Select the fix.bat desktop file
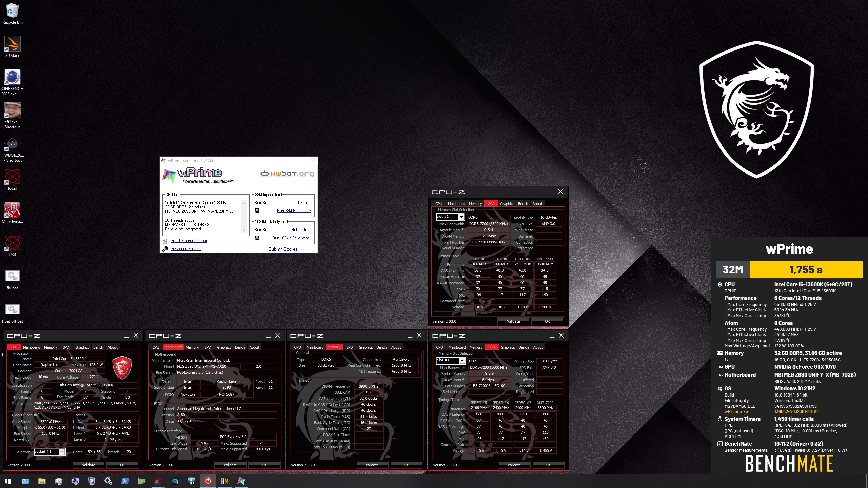Image resolution: width=868 pixels, height=488 pixels. [x=12, y=279]
